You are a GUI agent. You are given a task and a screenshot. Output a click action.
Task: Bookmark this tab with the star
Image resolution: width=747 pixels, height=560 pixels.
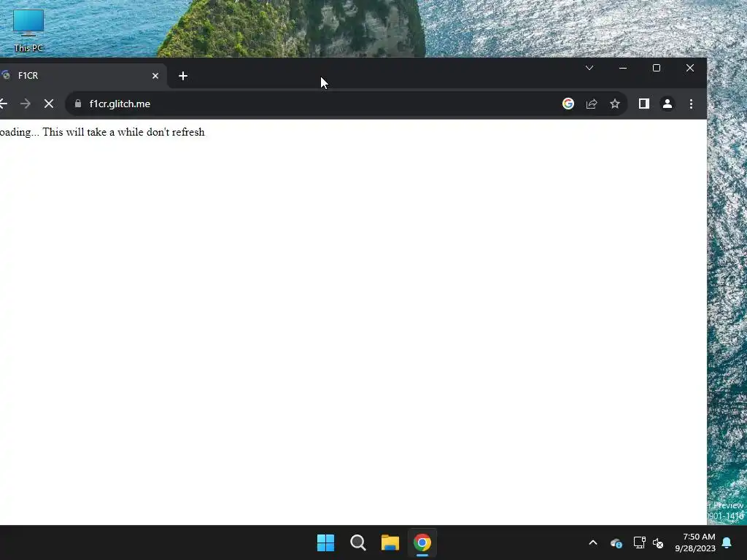(615, 104)
